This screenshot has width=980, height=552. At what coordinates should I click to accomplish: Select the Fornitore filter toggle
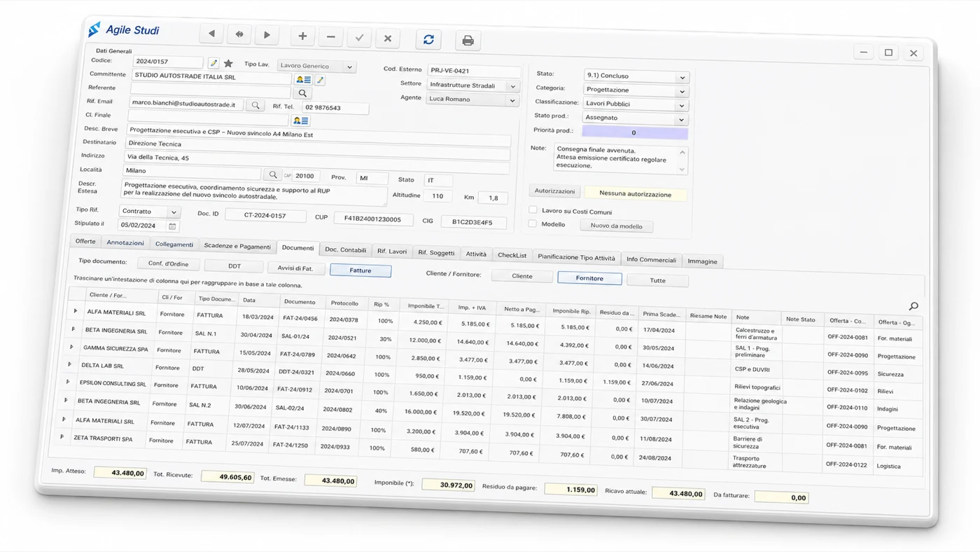589,278
